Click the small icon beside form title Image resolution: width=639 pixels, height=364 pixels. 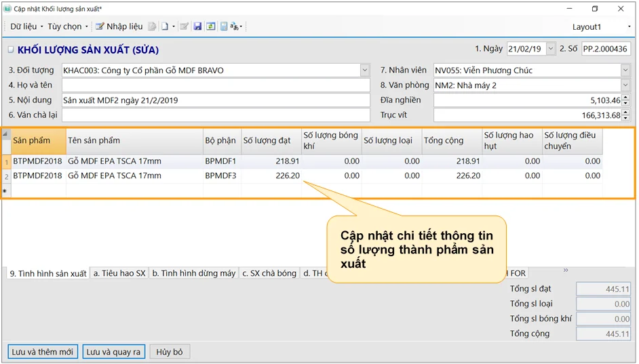(10, 50)
